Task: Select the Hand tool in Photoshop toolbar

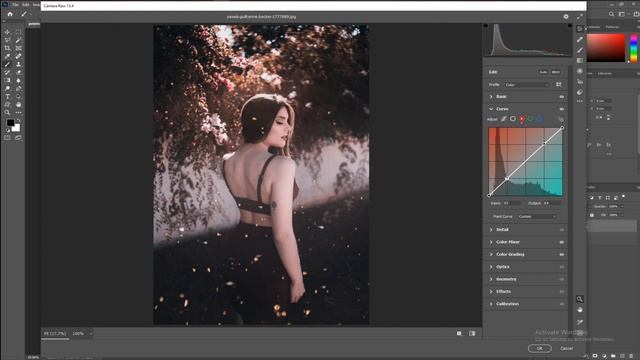Action: coord(18,104)
